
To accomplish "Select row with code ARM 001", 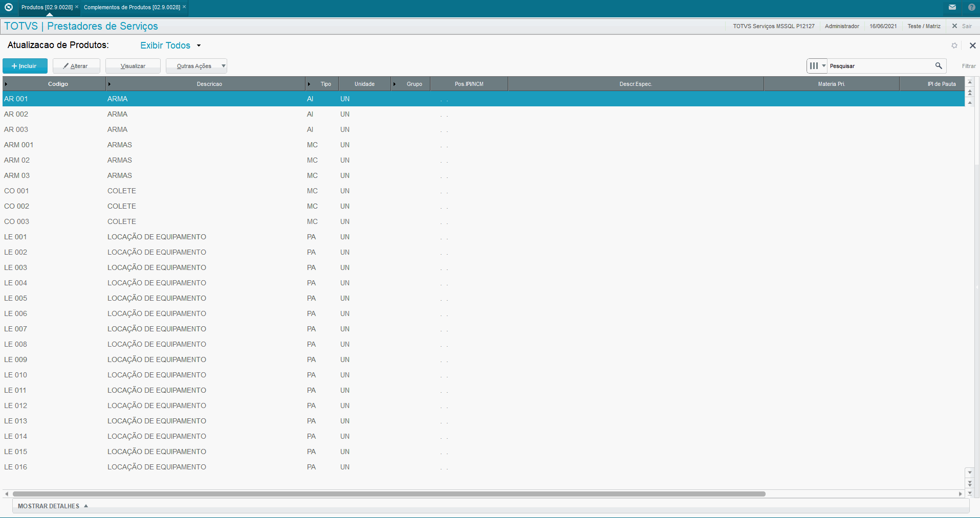I will (484, 145).
